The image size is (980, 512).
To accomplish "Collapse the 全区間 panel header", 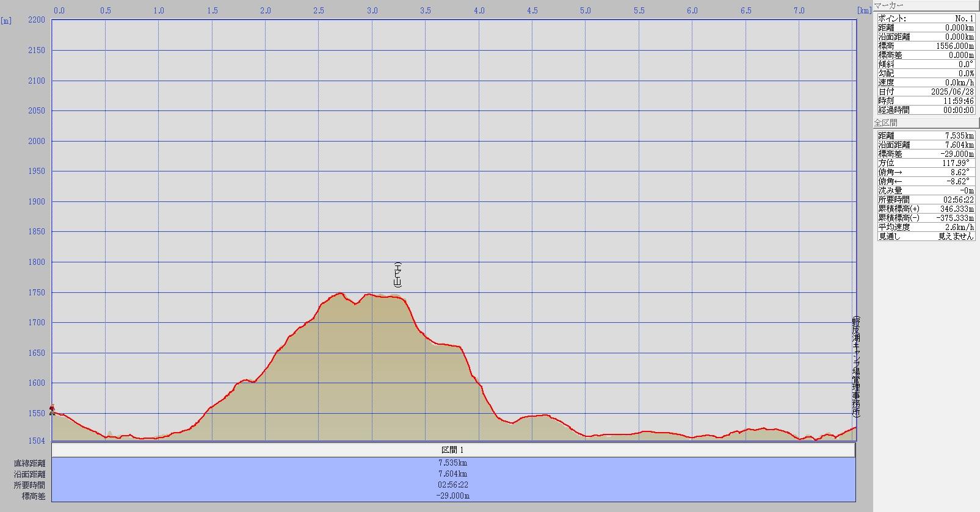I will click(926, 123).
